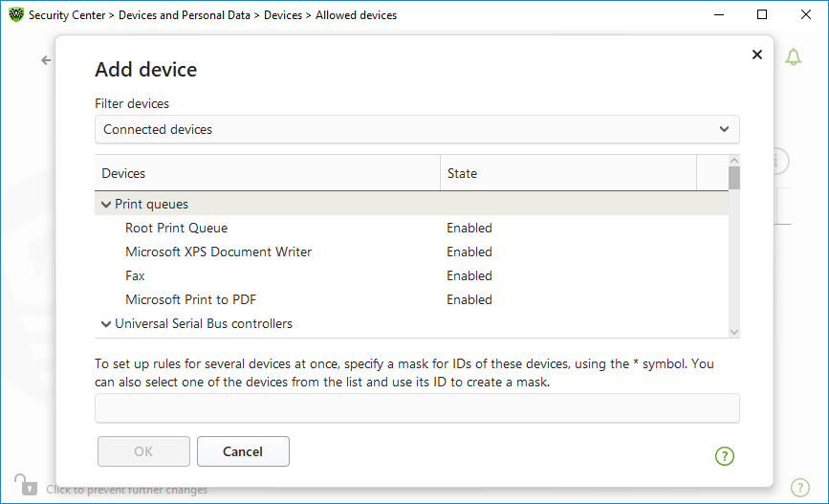Image resolution: width=829 pixels, height=504 pixels.
Task: Click the Dr.Web spider logo icon
Action: [16, 14]
